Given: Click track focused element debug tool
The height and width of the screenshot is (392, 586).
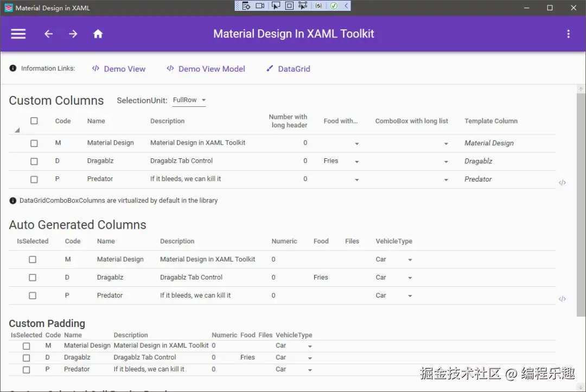Looking at the screenshot, I should click(303, 5).
